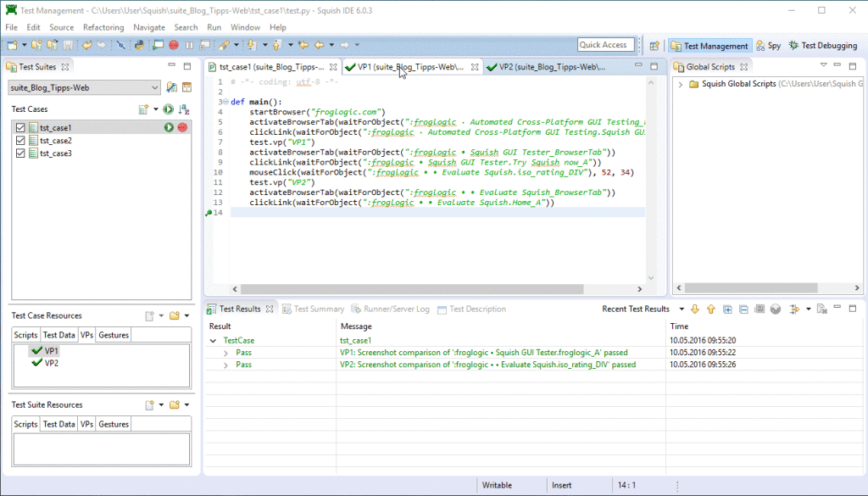Viewport: 868px width, 496px height.
Task: Open the Test Debugging perspective
Action: 823,46
